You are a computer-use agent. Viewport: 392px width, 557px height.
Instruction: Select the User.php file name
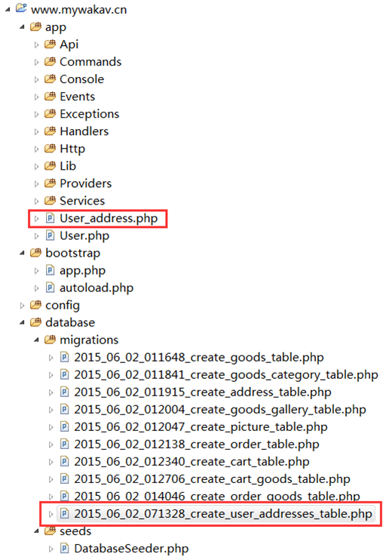[84, 236]
